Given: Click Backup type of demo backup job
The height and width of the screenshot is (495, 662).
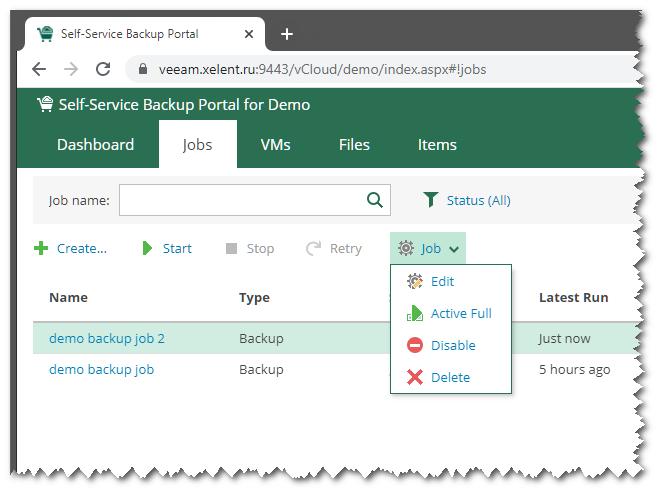Looking at the screenshot, I should click(261, 370).
